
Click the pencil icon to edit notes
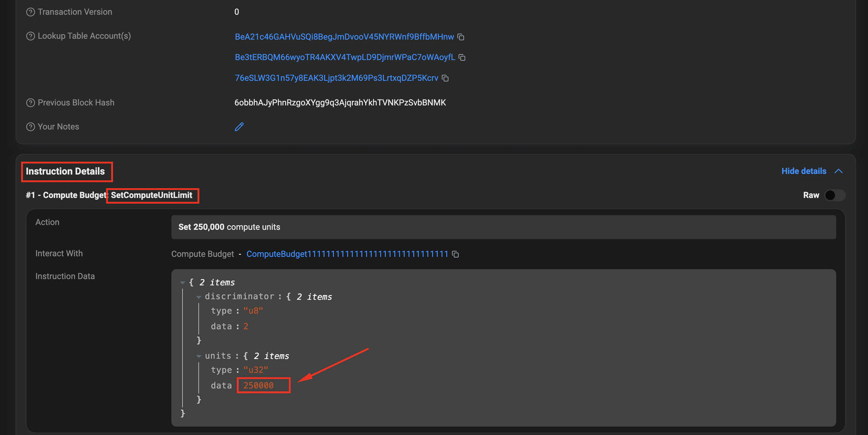(x=239, y=127)
